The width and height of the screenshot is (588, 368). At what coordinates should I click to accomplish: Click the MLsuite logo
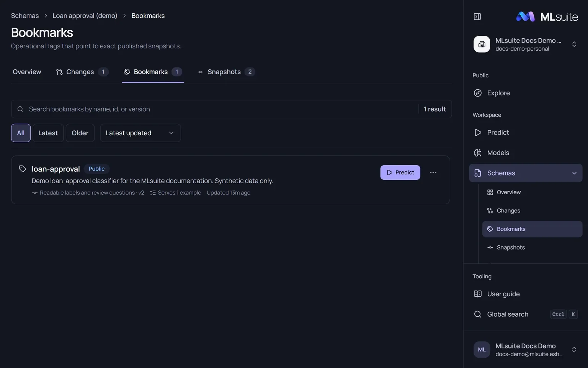click(x=547, y=16)
